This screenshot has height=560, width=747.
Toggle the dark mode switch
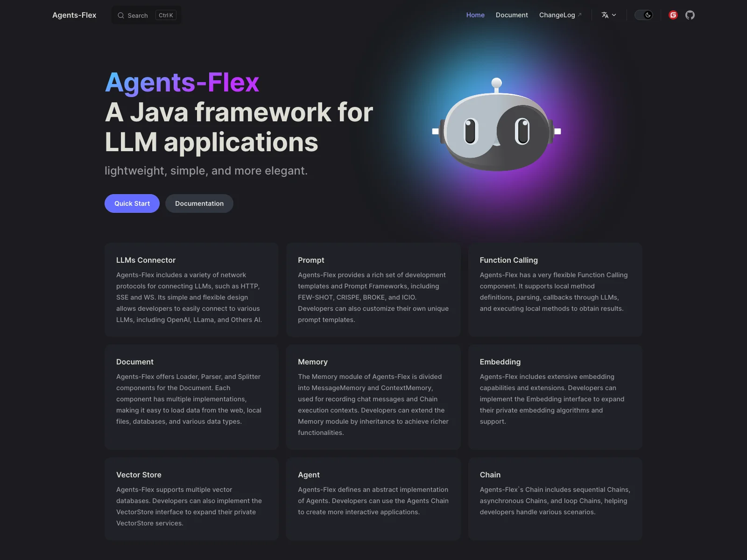click(x=644, y=15)
